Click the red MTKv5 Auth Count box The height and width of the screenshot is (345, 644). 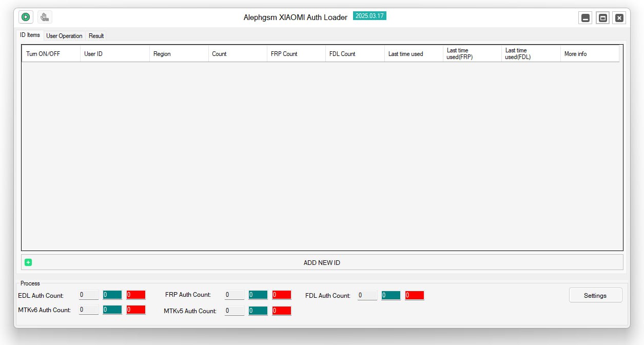coord(282,311)
